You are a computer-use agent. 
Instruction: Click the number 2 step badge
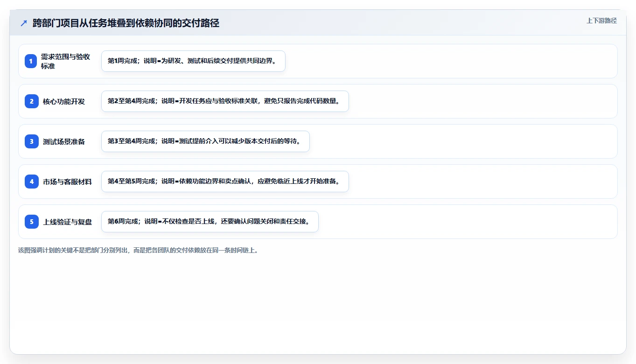tap(31, 101)
